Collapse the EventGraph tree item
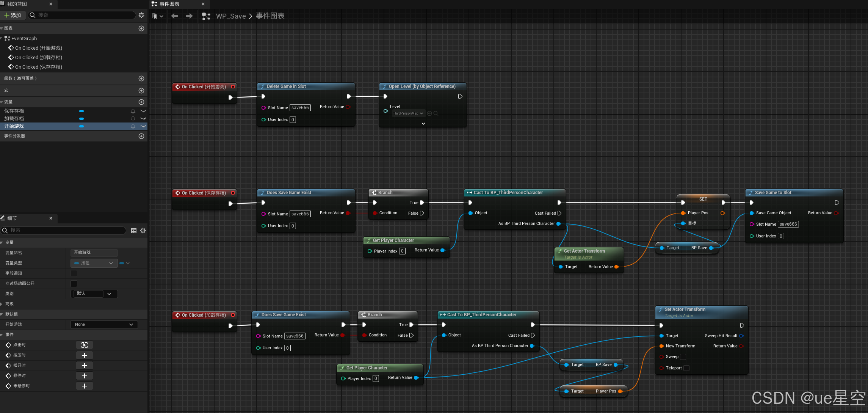 2,38
